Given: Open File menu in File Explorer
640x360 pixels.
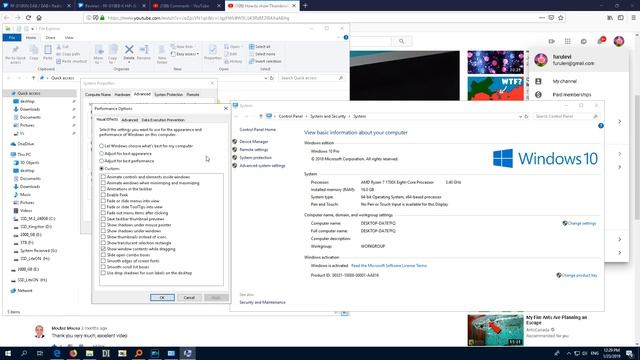Looking at the screenshot, I should [x=12, y=38].
